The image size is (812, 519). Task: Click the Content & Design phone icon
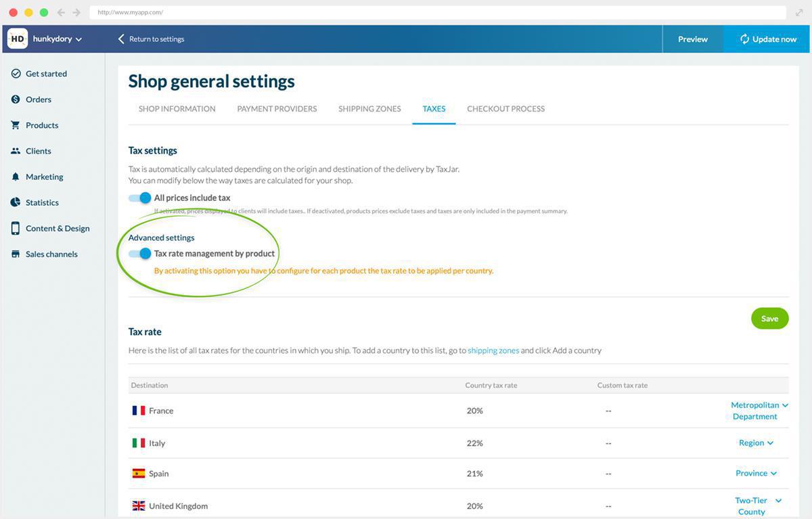point(16,228)
